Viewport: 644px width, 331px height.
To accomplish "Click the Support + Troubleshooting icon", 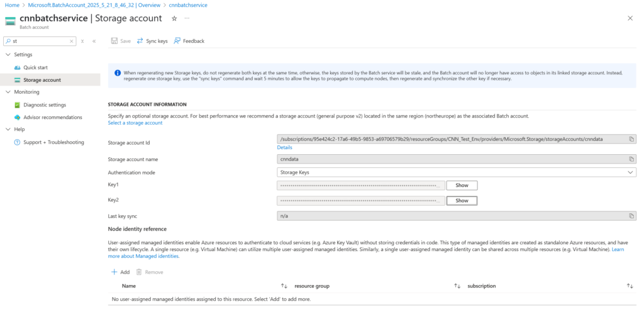I will tap(17, 142).
